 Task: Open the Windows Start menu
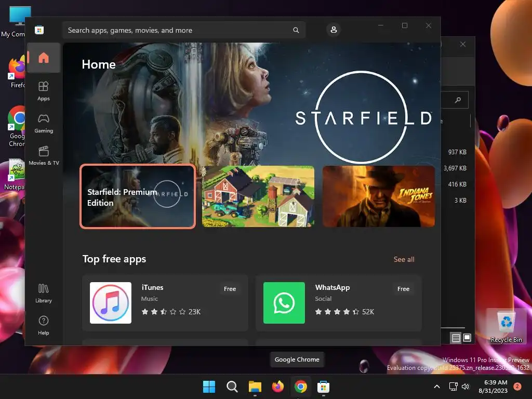209,387
